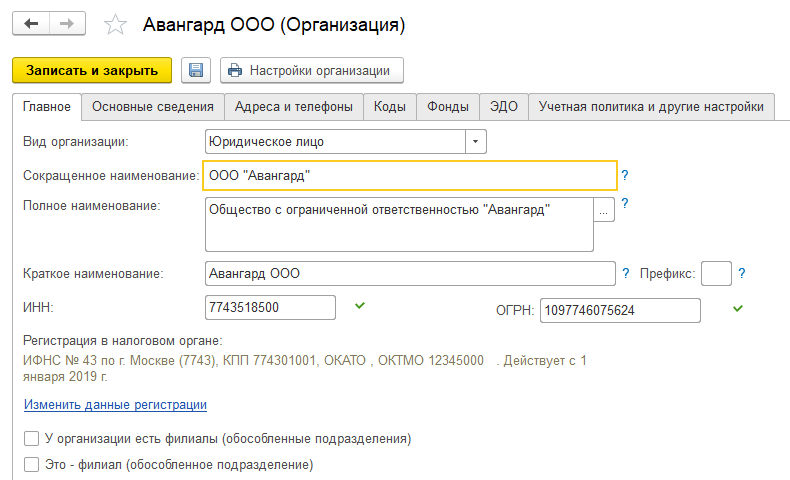Toggle 'Это - филиал' checkbox
The width and height of the screenshot is (790, 480).
[31, 465]
